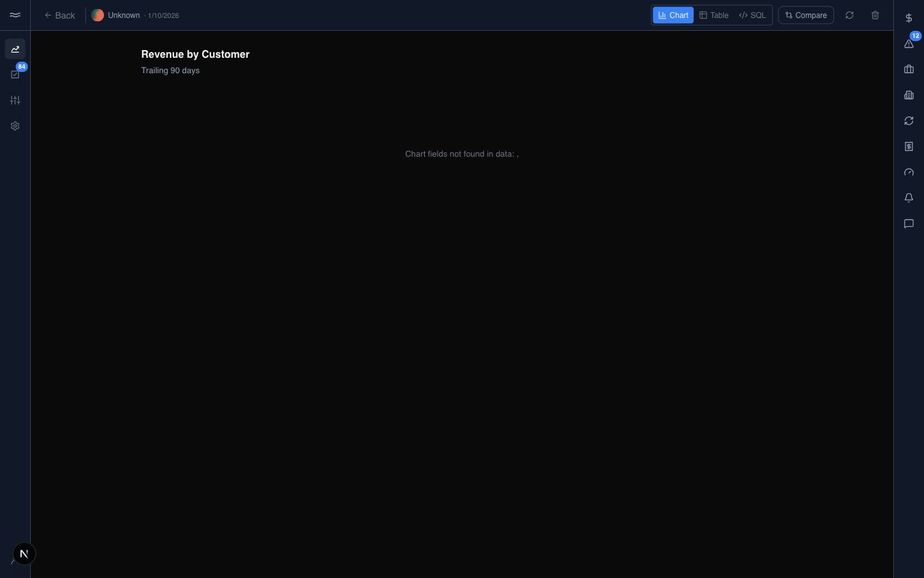Open the settings gear in left sidebar
The width and height of the screenshot is (924, 578).
[15, 126]
